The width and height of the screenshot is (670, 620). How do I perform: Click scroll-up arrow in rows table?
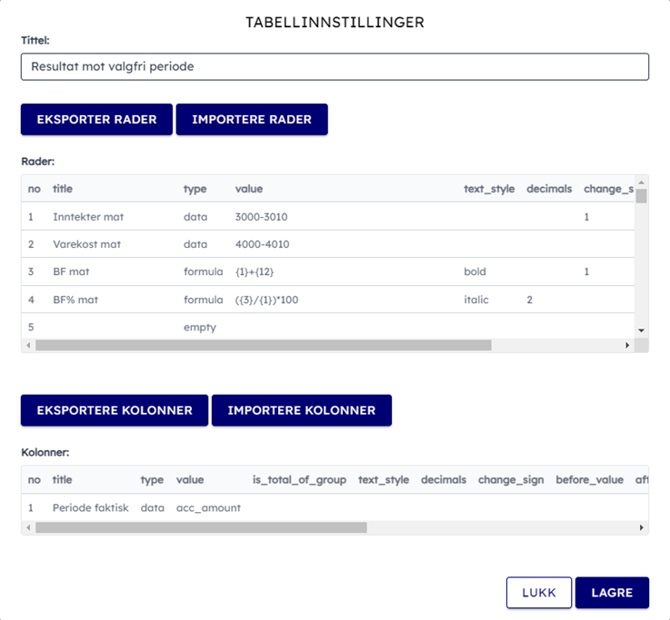pos(642,182)
